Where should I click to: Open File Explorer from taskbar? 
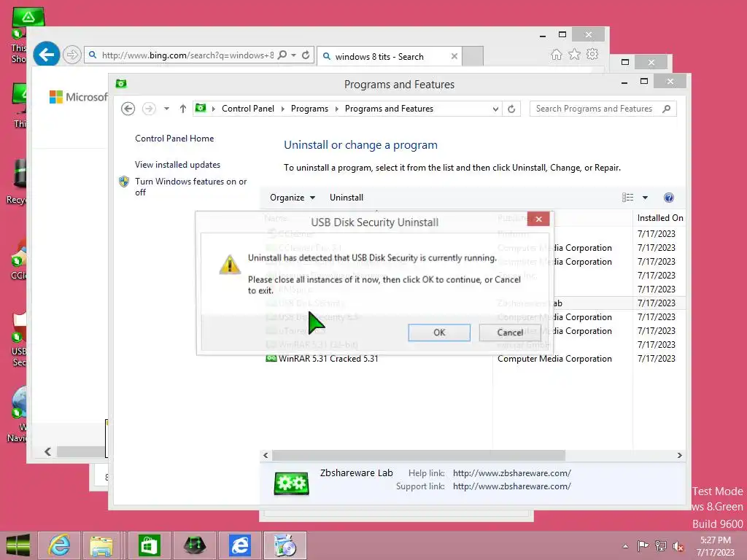point(101,545)
